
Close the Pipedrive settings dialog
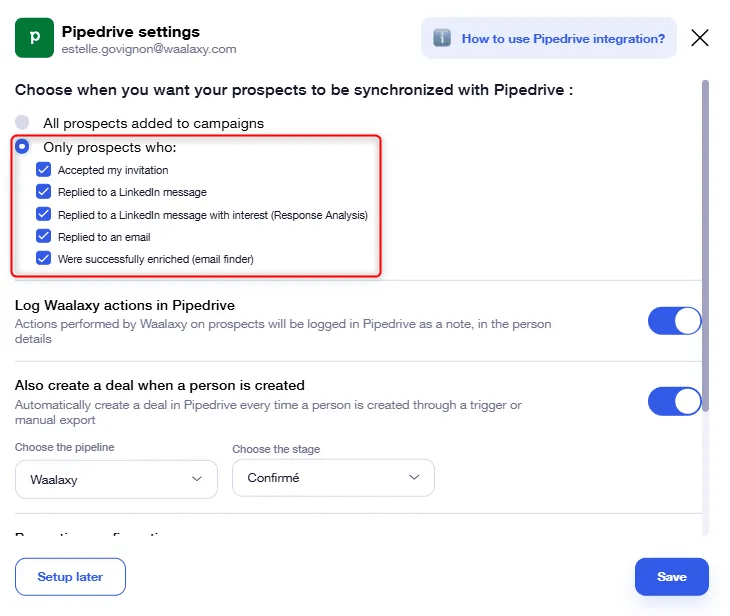point(700,38)
